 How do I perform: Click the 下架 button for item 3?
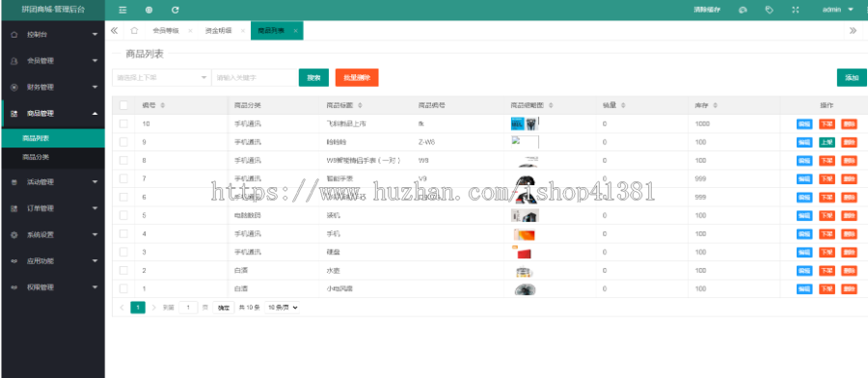(x=827, y=253)
